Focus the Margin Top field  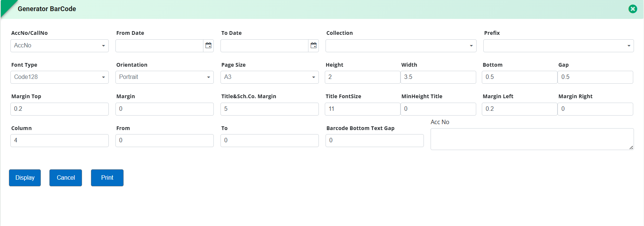click(59, 109)
